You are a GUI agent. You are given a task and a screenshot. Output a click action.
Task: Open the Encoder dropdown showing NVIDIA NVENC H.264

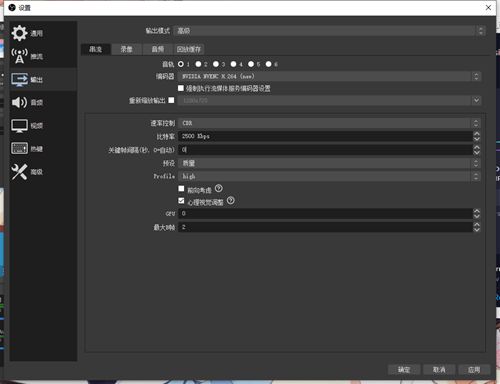point(329,76)
